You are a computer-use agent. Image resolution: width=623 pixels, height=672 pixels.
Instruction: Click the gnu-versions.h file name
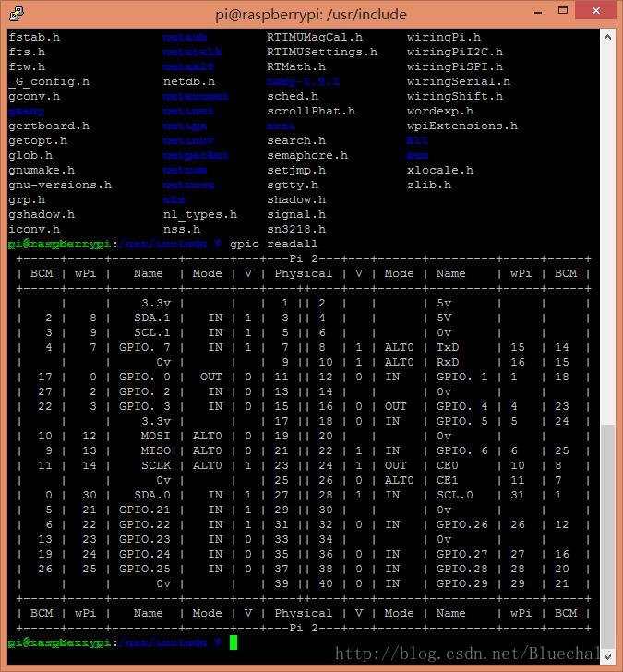59,185
